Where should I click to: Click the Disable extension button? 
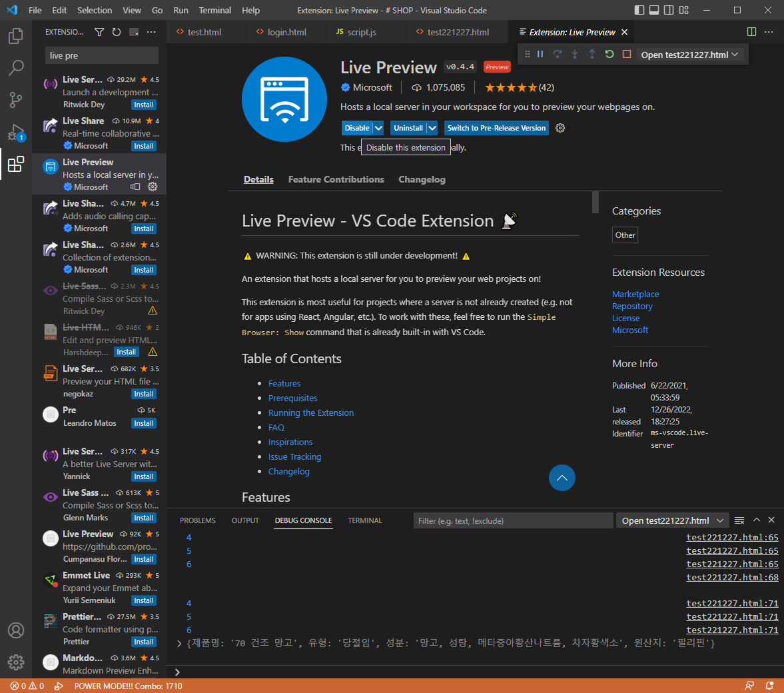[356, 128]
